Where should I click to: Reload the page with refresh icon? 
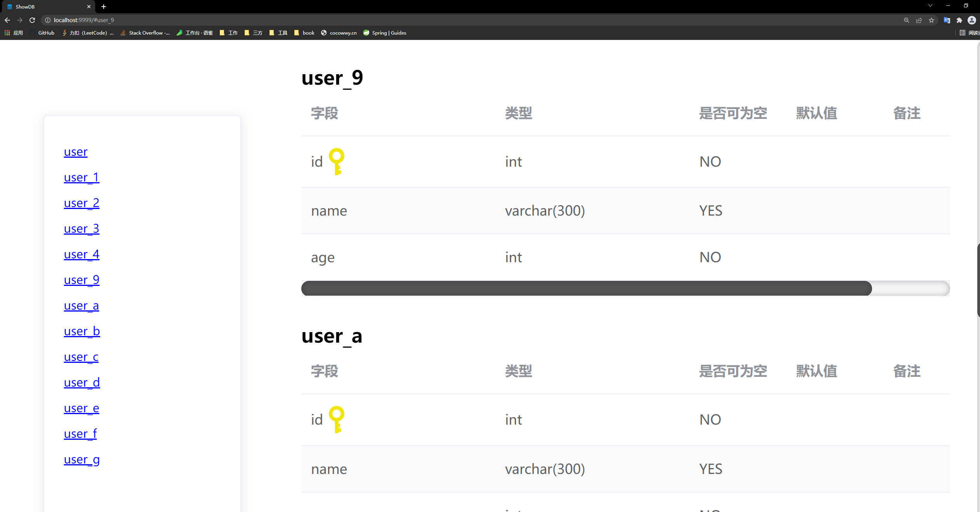pos(32,20)
